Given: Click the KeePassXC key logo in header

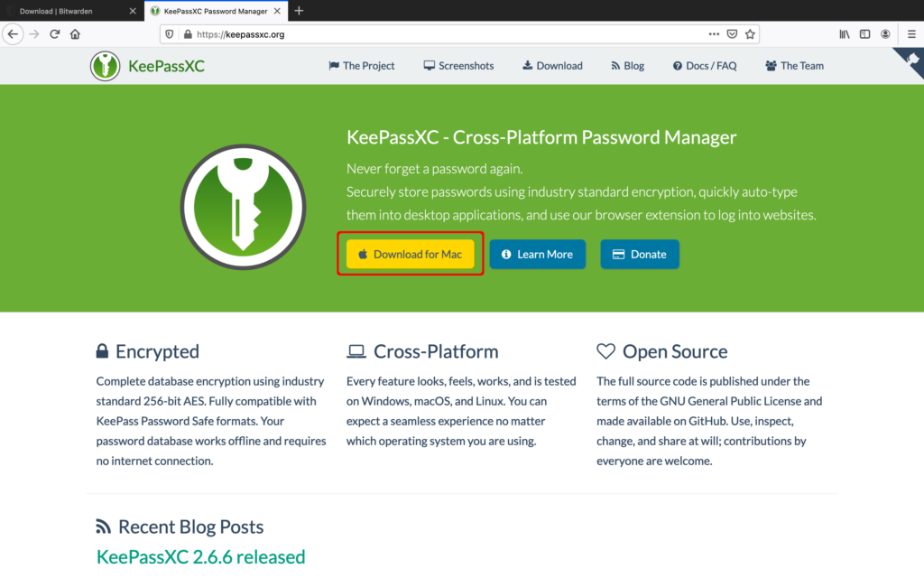Looking at the screenshot, I should click(105, 66).
